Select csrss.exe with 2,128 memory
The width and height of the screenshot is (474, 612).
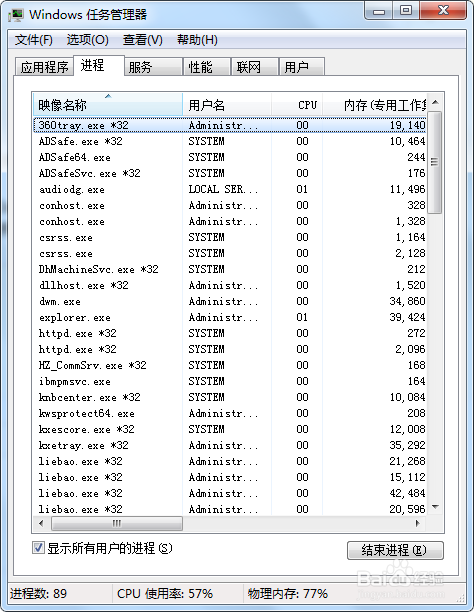coord(230,253)
